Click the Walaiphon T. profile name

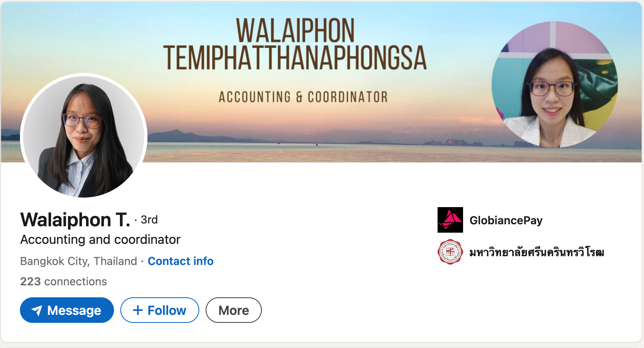coord(75,220)
